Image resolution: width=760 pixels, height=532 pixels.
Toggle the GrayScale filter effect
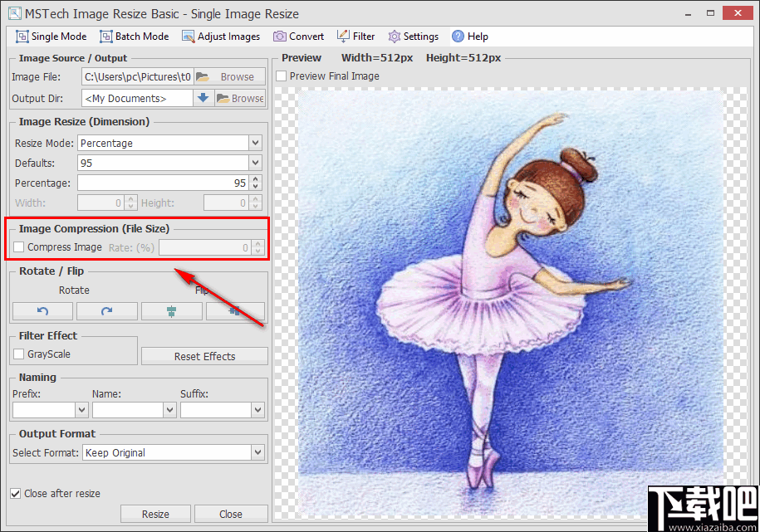(x=17, y=353)
